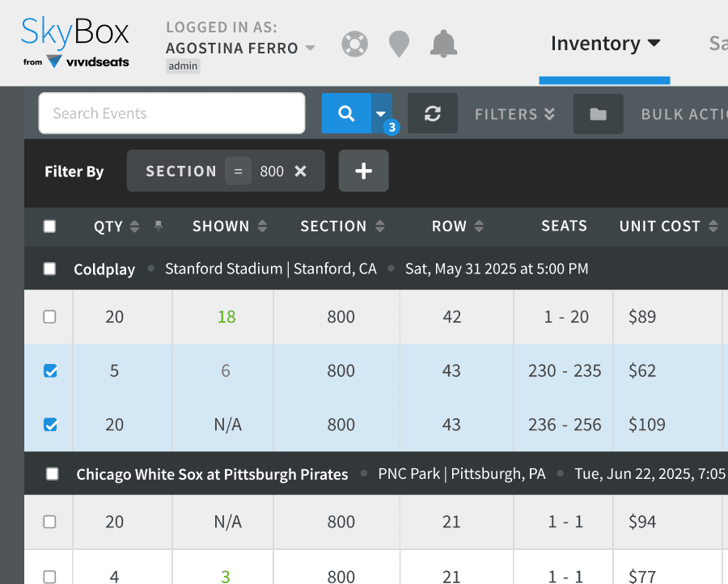
Task: Add a new filter with plus button
Action: [x=363, y=171]
